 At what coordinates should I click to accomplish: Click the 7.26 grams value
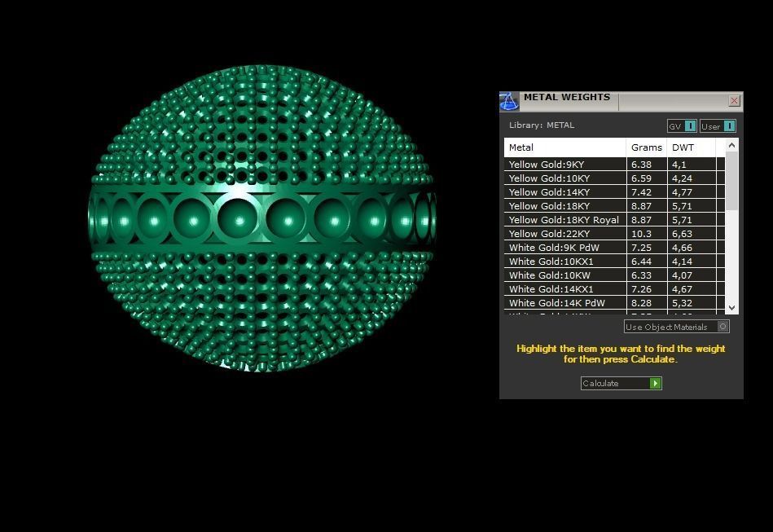[x=641, y=289]
